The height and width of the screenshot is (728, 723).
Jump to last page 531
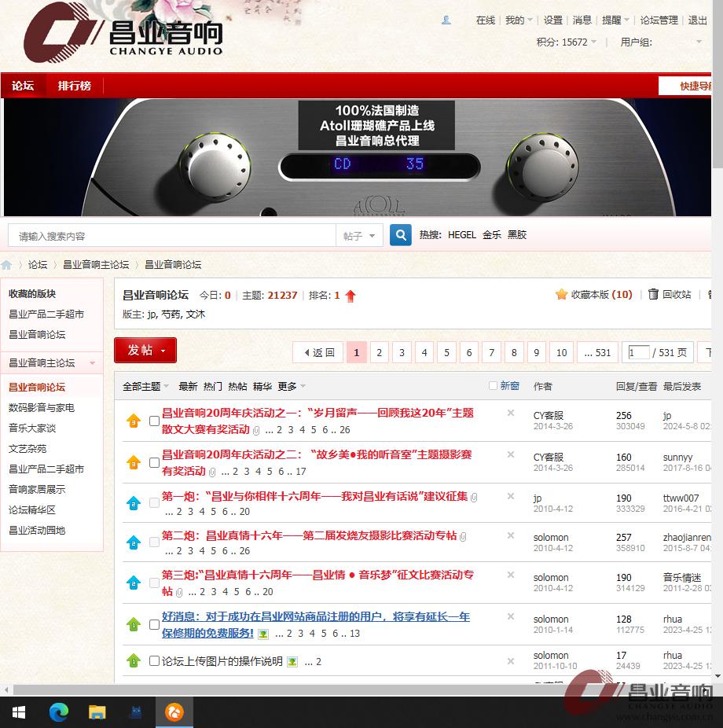click(597, 352)
